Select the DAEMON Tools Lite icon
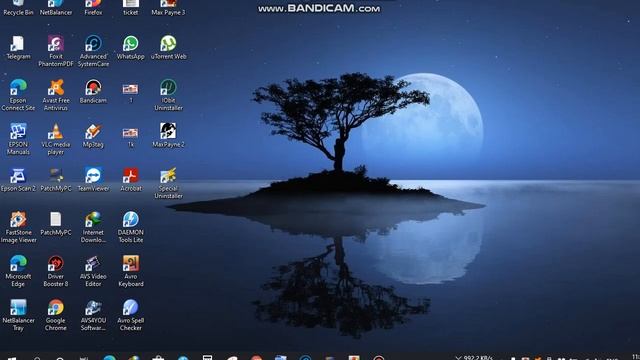Viewport: 640px width, 360px height. tap(131, 220)
